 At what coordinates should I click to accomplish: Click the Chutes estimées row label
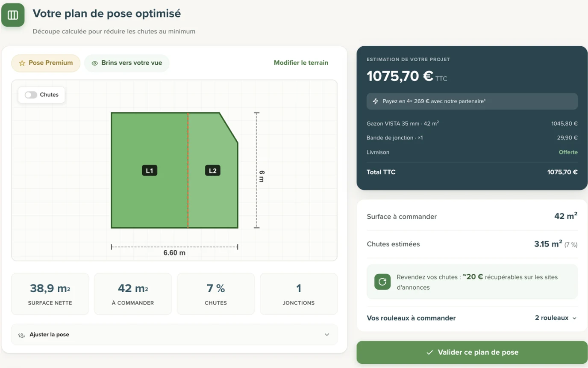click(394, 244)
